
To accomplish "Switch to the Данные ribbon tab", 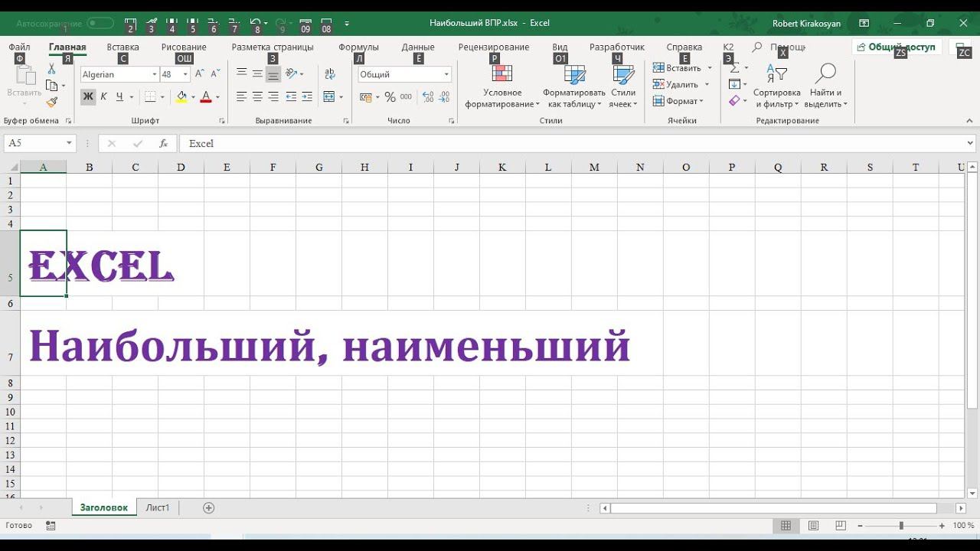I will (418, 47).
